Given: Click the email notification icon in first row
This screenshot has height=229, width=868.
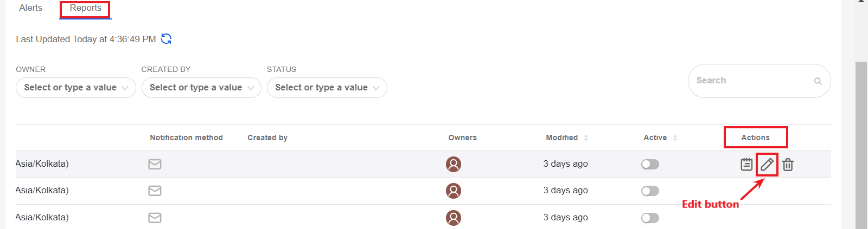Looking at the screenshot, I should pyautogui.click(x=155, y=164).
